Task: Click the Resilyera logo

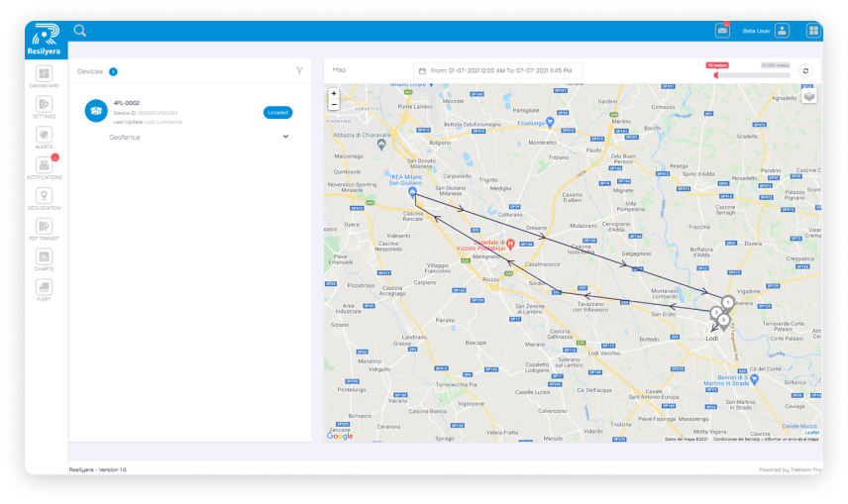Action: pyautogui.click(x=45, y=40)
